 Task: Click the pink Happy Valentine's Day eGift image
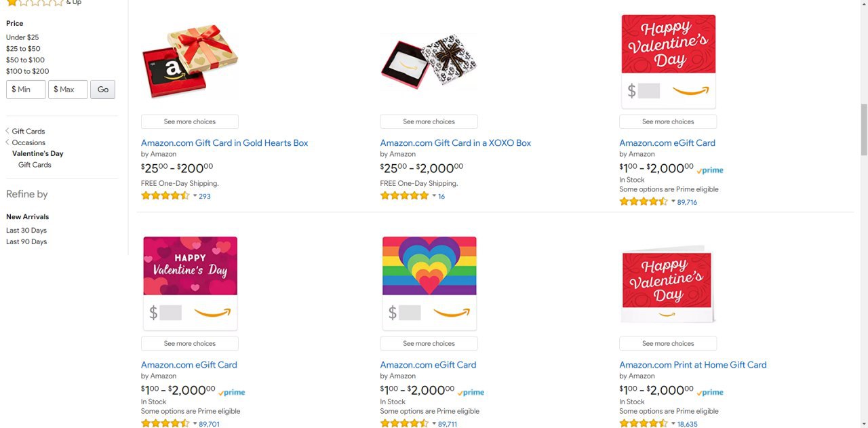(x=190, y=282)
